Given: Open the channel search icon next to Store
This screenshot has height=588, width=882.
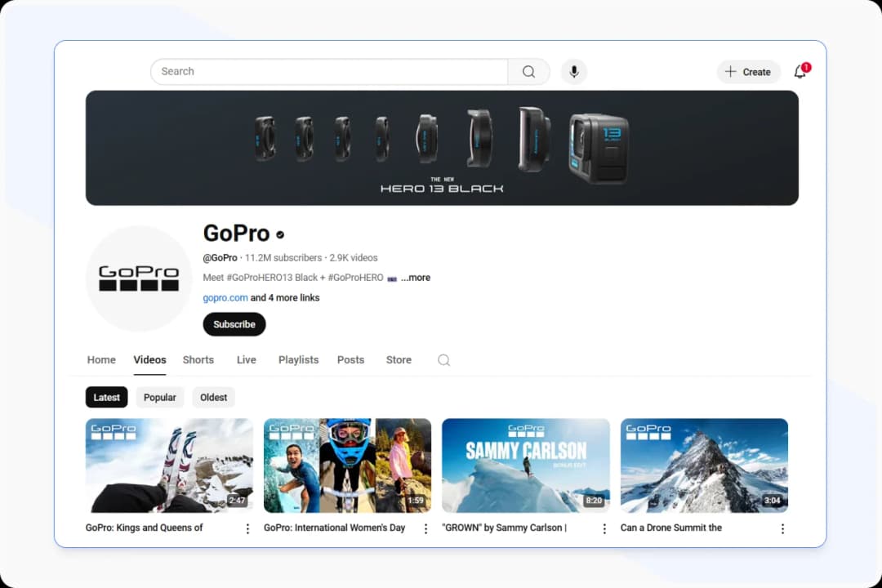Looking at the screenshot, I should 443,359.
